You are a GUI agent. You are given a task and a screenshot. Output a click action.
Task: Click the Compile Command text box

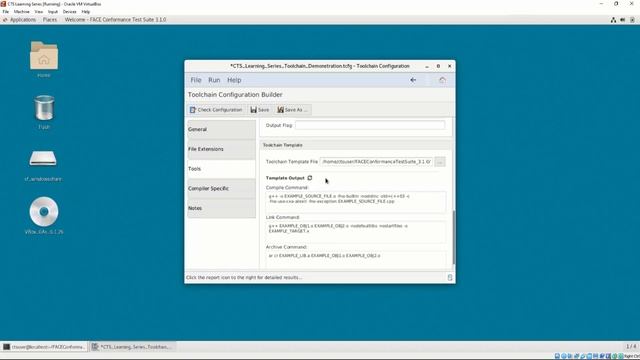[x=356, y=202]
